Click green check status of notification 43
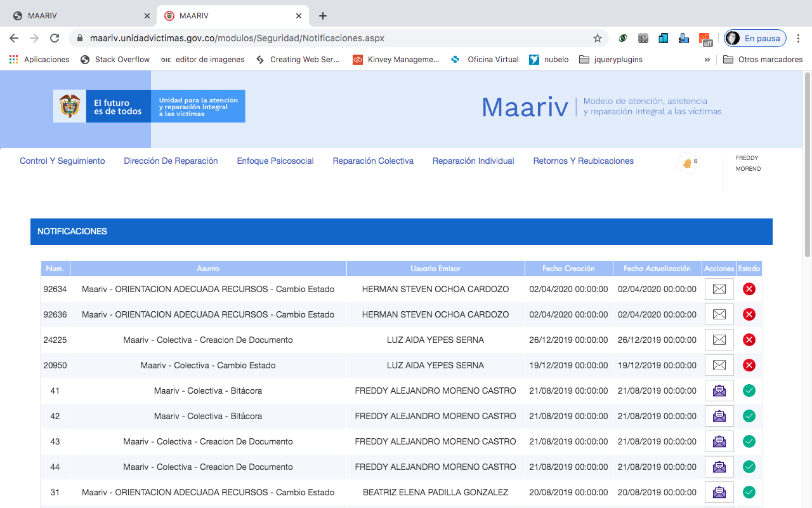 coord(749,441)
